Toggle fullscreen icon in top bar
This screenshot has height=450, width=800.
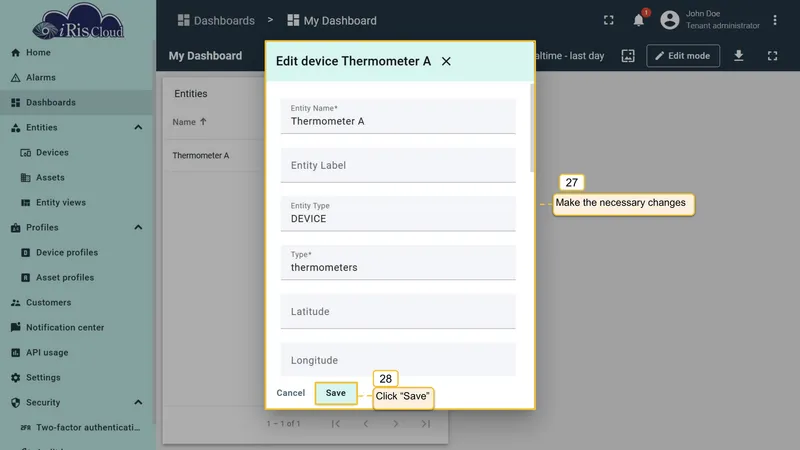coord(608,20)
